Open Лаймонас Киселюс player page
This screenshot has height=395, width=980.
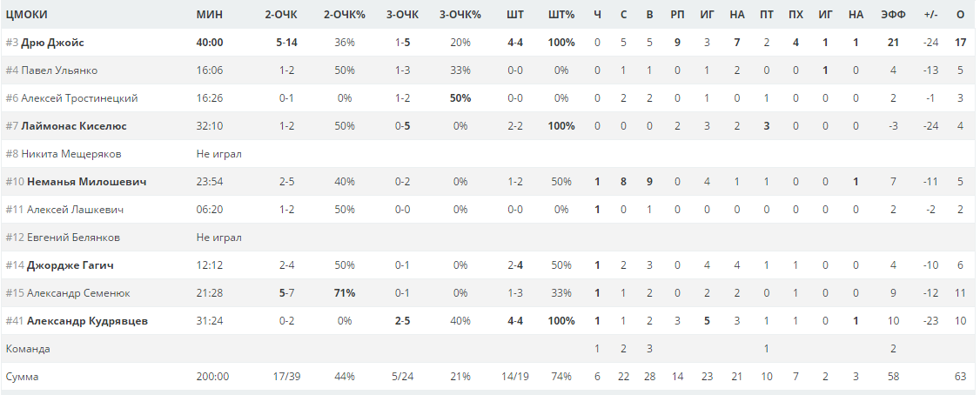pos(74,126)
